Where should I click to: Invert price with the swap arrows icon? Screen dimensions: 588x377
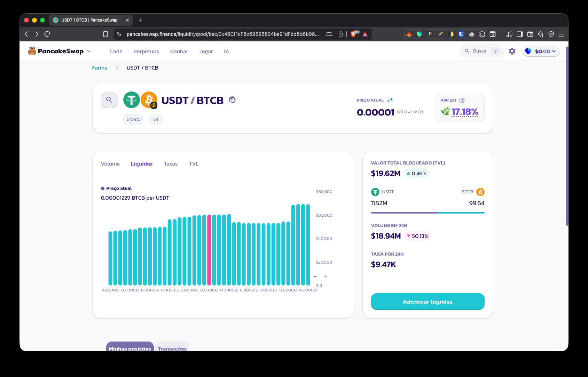pyautogui.click(x=390, y=100)
